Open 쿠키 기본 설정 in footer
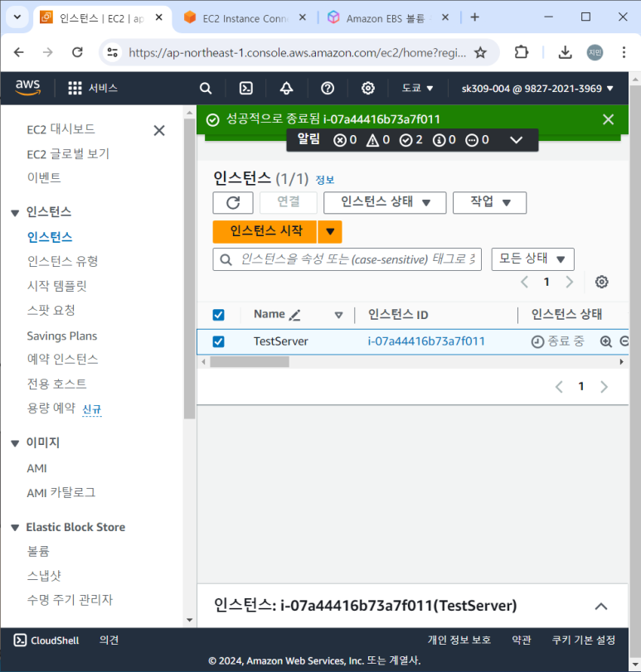The width and height of the screenshot is (641, 672). [x=583, y=640]
